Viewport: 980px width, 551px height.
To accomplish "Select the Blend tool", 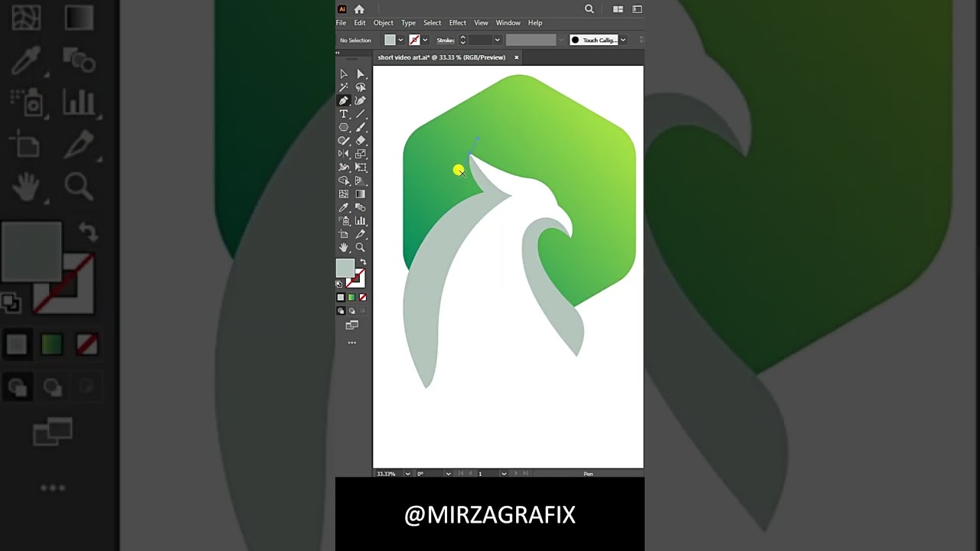I will (x=361, y=207).
